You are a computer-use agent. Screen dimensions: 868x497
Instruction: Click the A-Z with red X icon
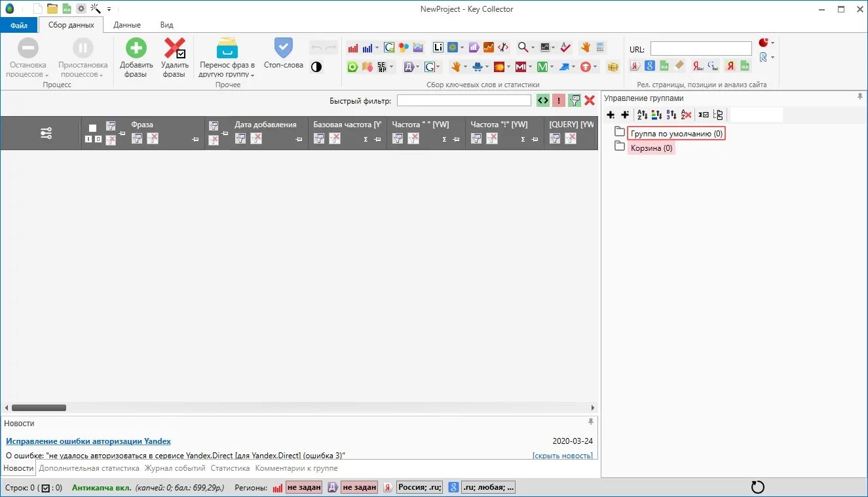tap(686, 115)
